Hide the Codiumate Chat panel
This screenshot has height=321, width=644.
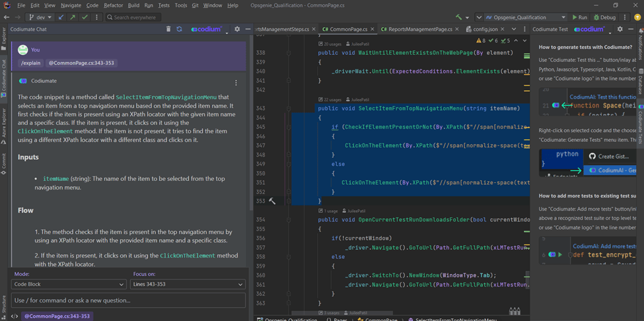tap(248, 29)
